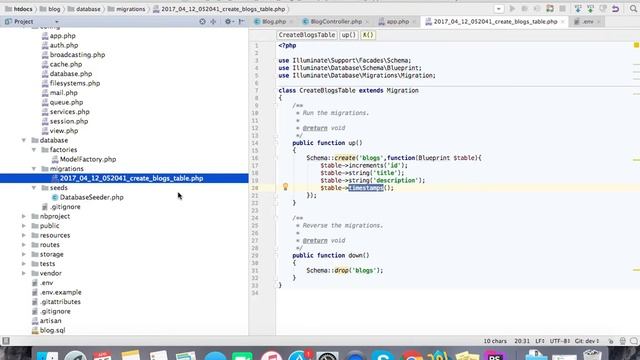
Task: Click the Undo/Revert arrow icon
Action: pyautogui.click(x=616, y=9)
